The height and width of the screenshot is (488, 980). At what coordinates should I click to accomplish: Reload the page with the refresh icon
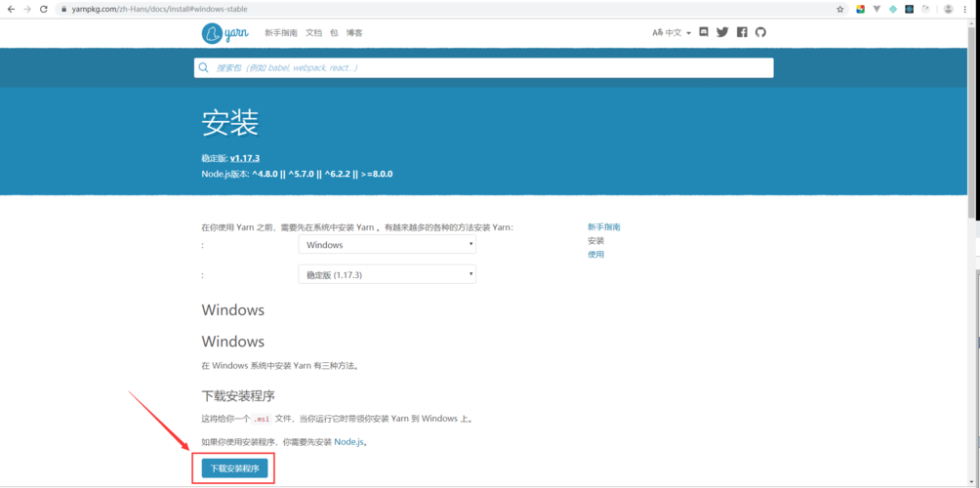click(44, 10)
